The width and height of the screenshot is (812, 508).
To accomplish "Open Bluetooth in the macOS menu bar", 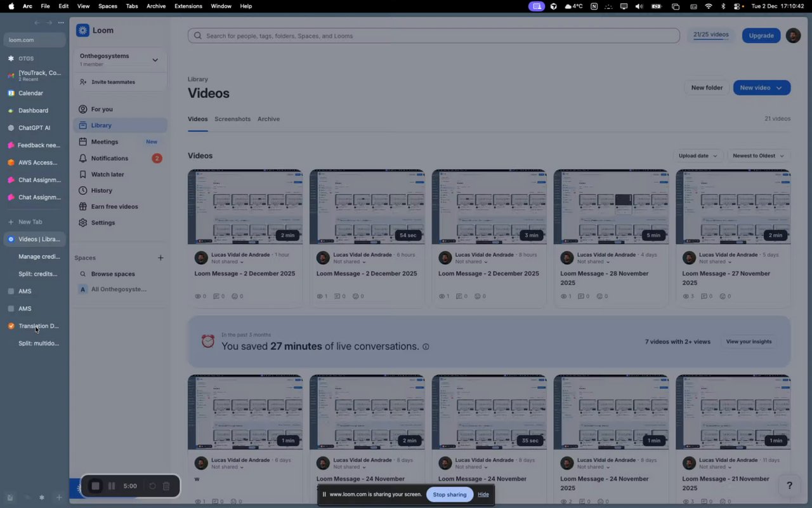I will coord(723,6).
